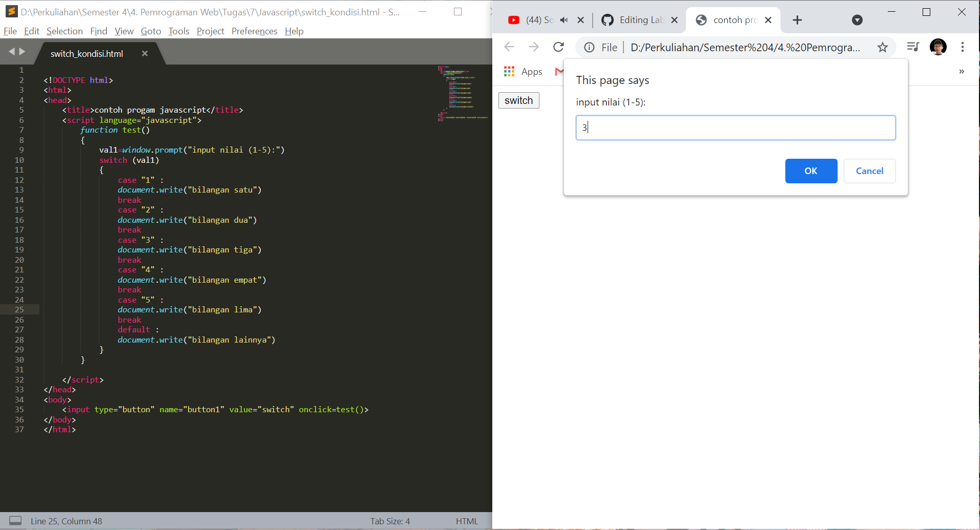The image size is (980, 530).
Task: Click the input nilai text field
Action: point(735,128)
